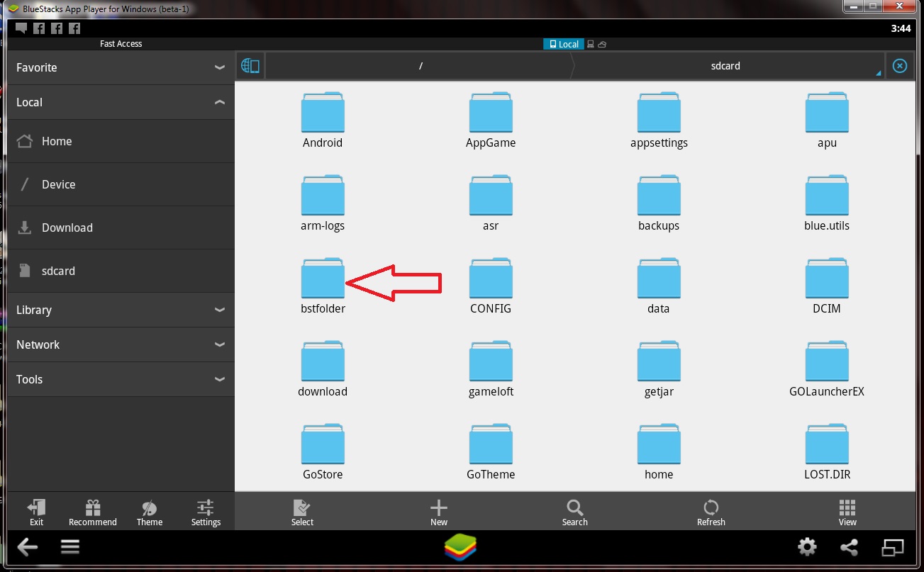Open BlueStacks gear settings
924x572 pixels.
807,547
